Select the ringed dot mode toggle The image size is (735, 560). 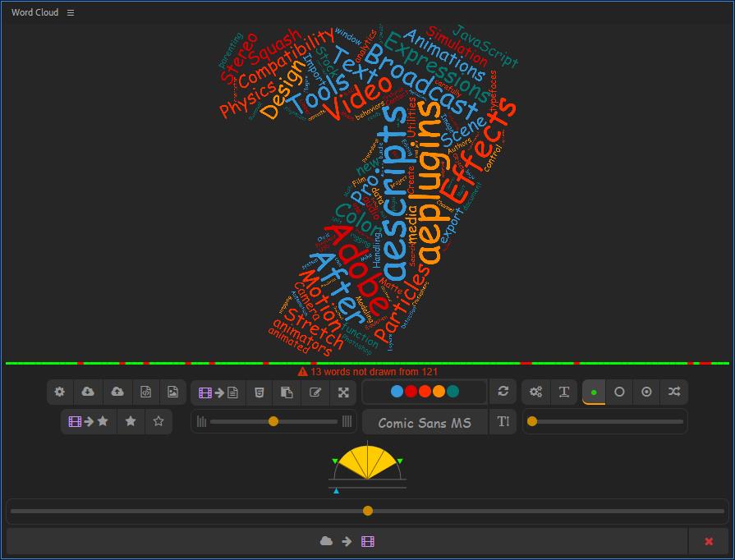click(x=646, y=392)
